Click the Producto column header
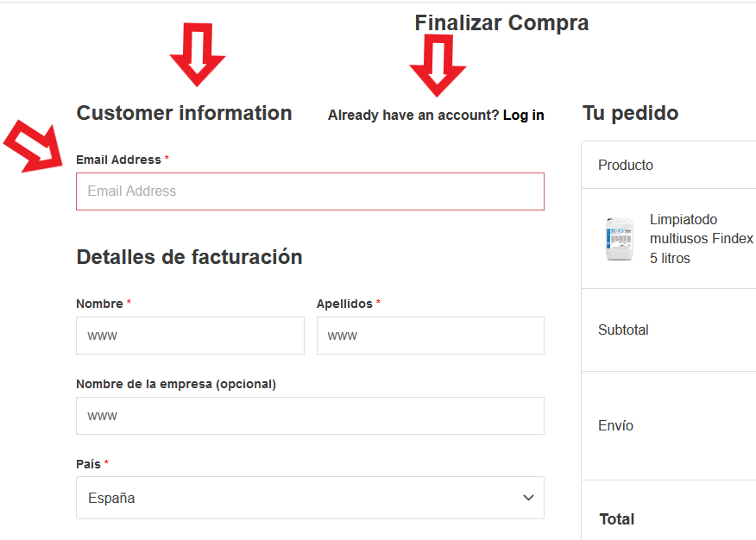Image resolution: width=756 pixels, height=540 pixels. [626, 166]
